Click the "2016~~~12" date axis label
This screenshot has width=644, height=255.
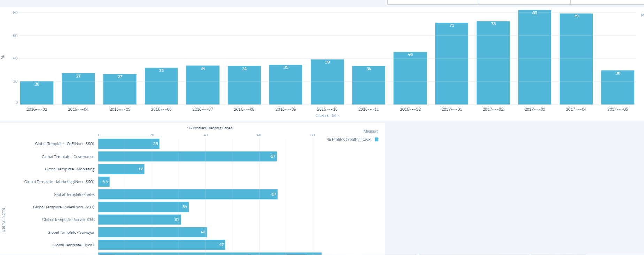point(410,109)
